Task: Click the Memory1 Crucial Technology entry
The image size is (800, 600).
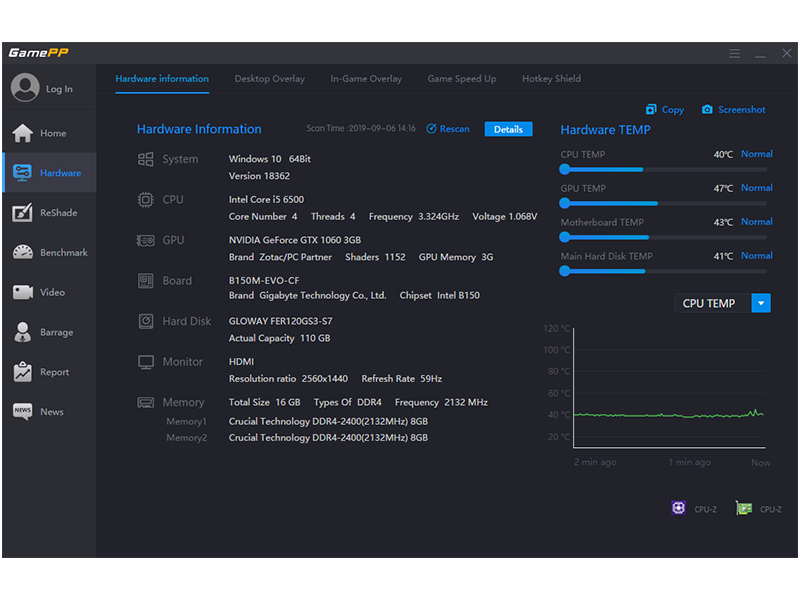Action: coord(328,421)
